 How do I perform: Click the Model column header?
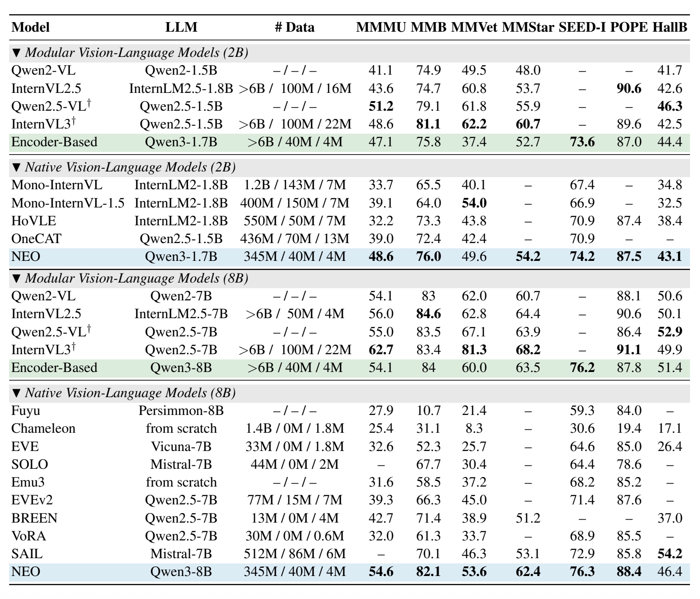30,27
